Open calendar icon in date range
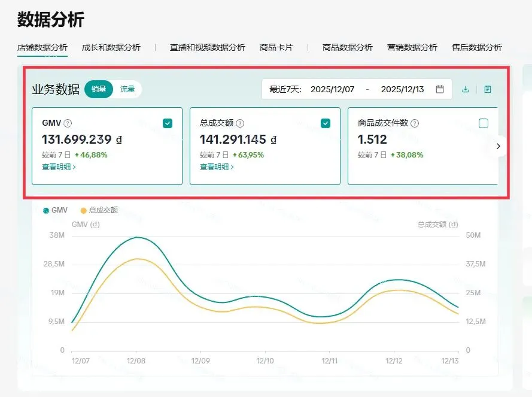The image size is (532, 397). click(x=440, y=89)
